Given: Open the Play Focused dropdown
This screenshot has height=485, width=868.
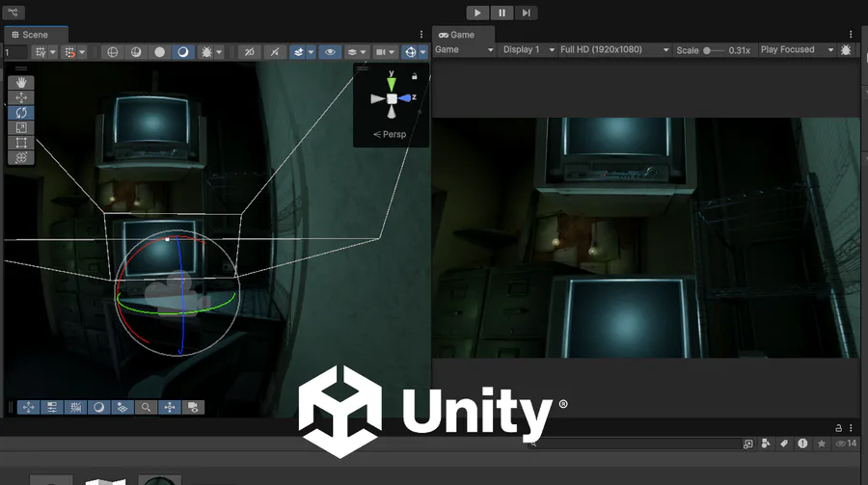Looking at the screenshot, I should click(x=798, y=50).
